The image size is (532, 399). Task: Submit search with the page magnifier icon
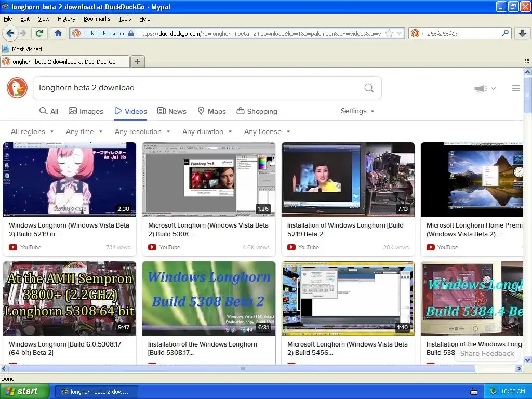pos(369,88)
